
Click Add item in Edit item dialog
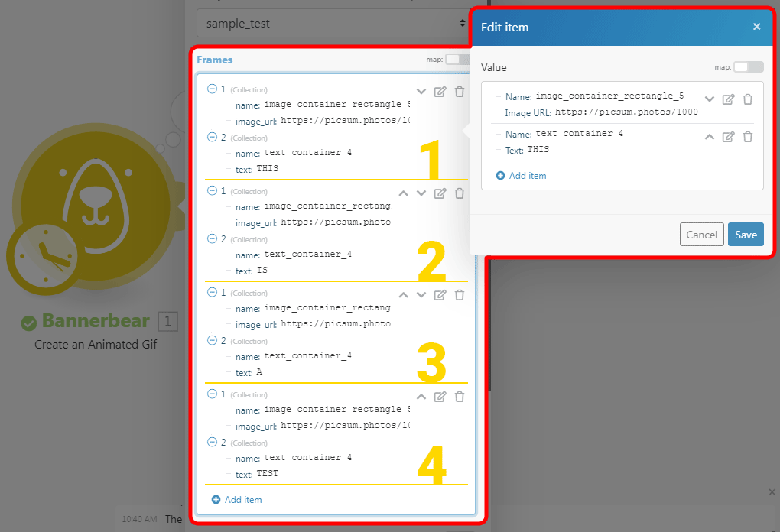521,176
